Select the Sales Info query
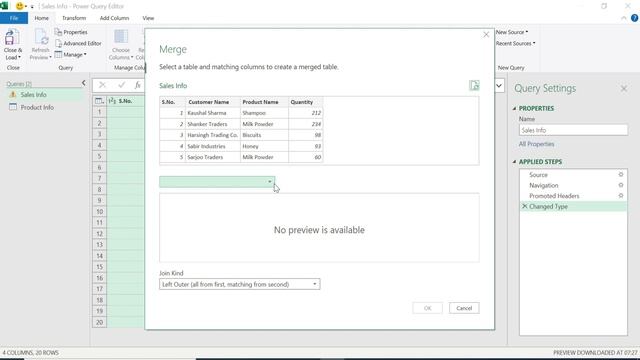The image size is (640, 360). 33,95
